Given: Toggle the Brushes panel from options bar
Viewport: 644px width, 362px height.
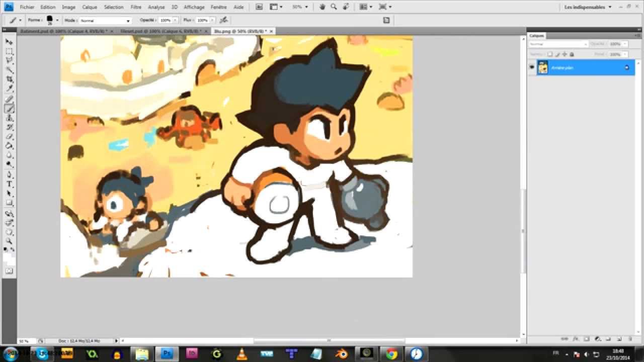Looking at the screenshot, I should click(386, 20).
